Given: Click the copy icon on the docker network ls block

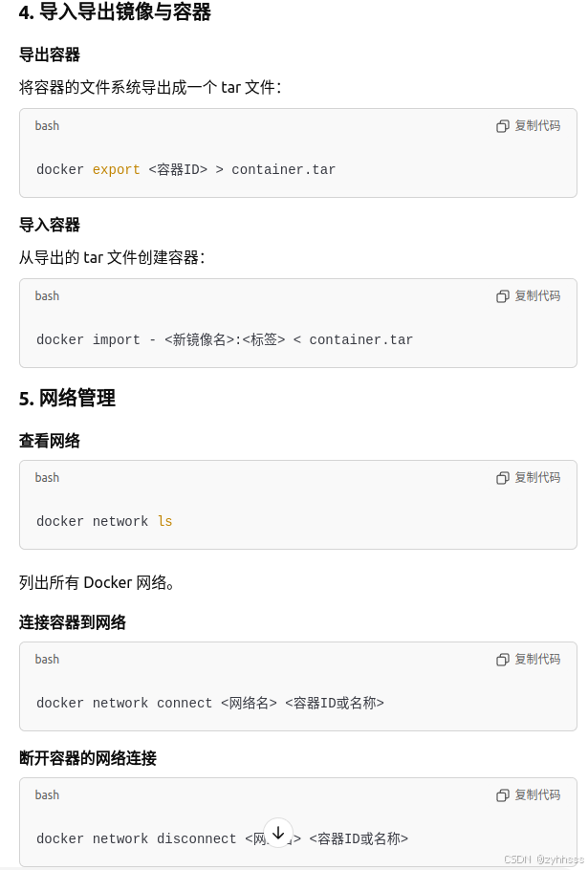Looking at the screenshot, I should pyautogui.click(x=502, y=477).
